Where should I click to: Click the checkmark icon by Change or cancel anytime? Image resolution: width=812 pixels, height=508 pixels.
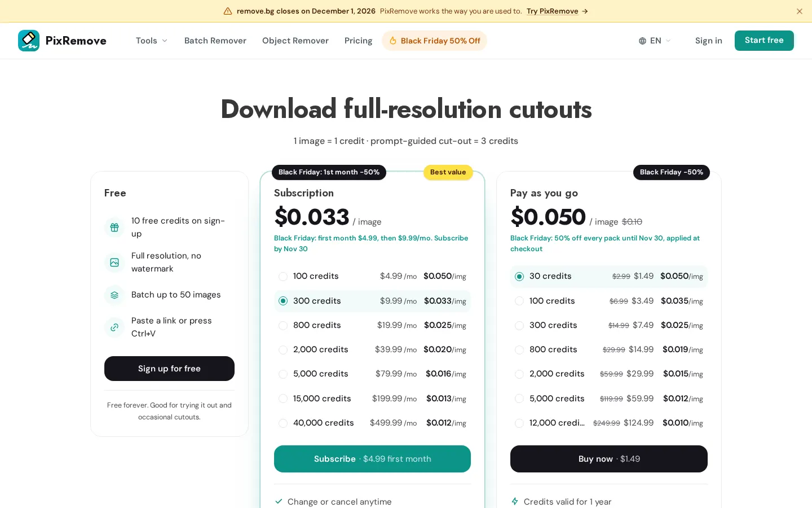(x=279, y=501)
